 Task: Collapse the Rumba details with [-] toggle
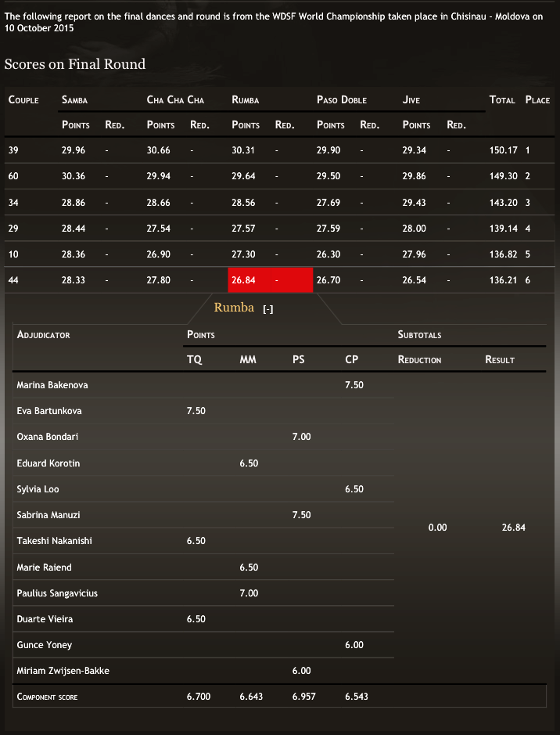pos(268,309)
